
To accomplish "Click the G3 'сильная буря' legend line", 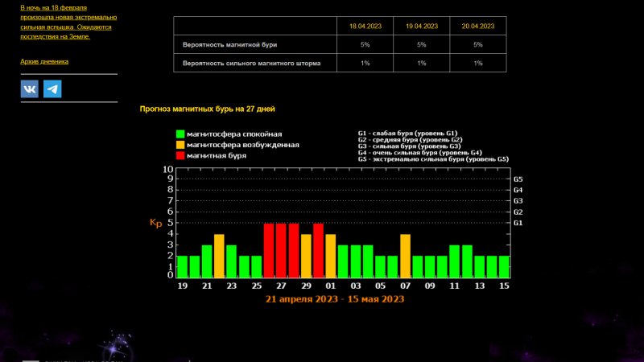I will pyautogui.click(x=410, y=146).
